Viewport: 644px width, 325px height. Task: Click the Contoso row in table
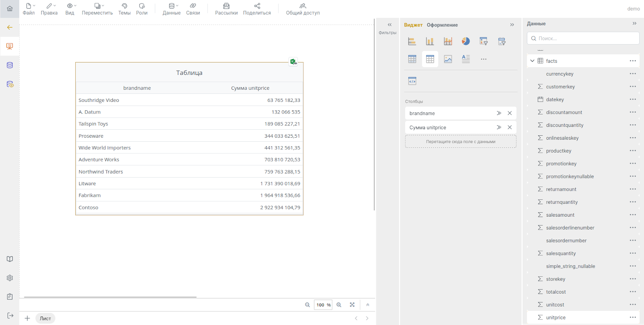coord(189,207)
